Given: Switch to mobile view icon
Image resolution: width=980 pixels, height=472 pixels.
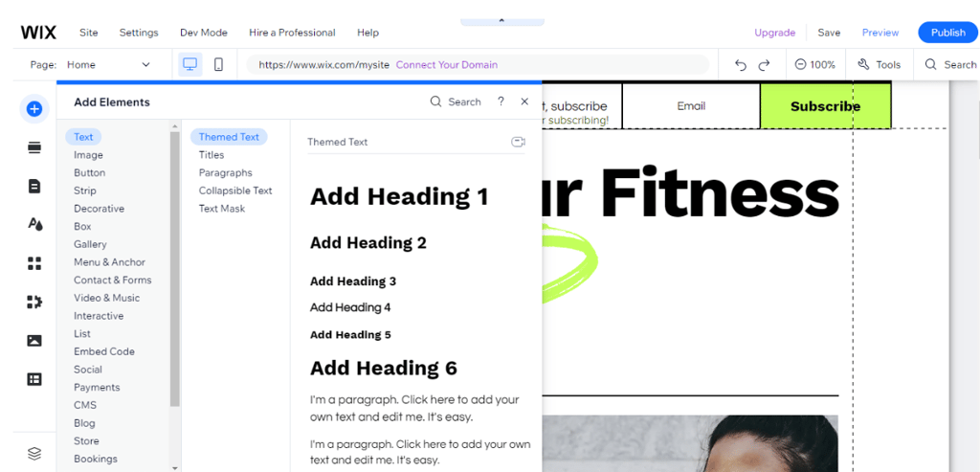Looking at the screenshot, I should (x=219, y=64).
